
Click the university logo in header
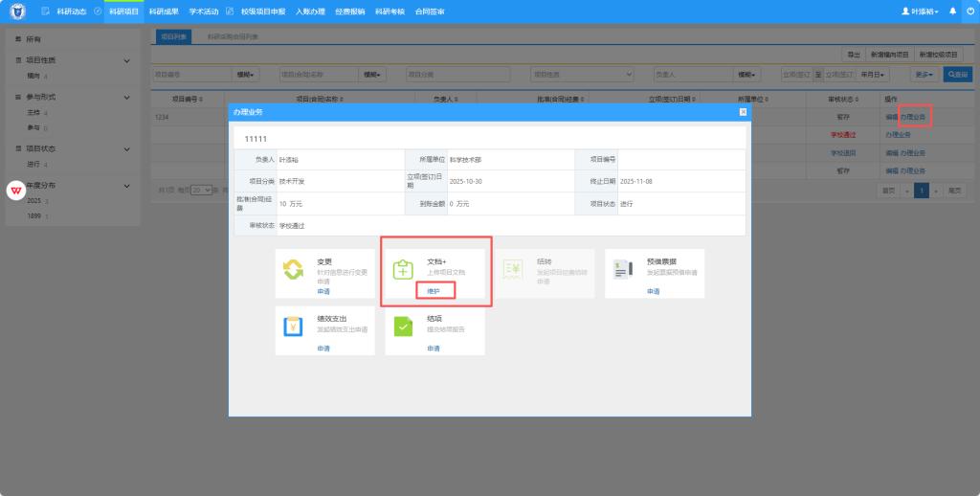(x=17, y=11)
